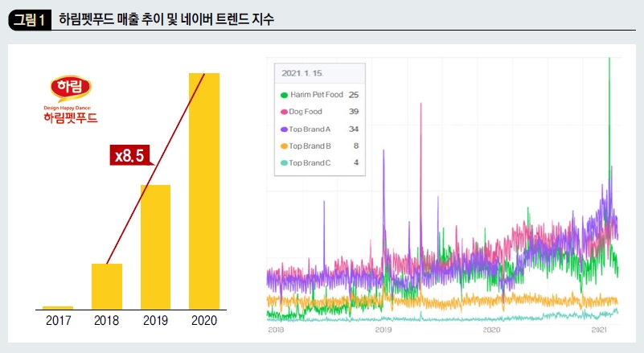Select the 'Top Brand C' legend label
The image size is (644, 353).
[310, 162]
